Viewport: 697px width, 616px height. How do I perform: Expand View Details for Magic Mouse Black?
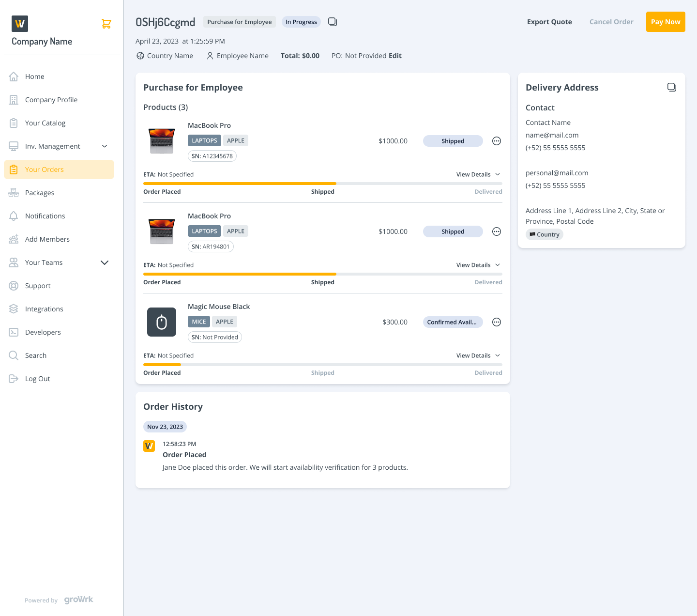pos(478,355)
